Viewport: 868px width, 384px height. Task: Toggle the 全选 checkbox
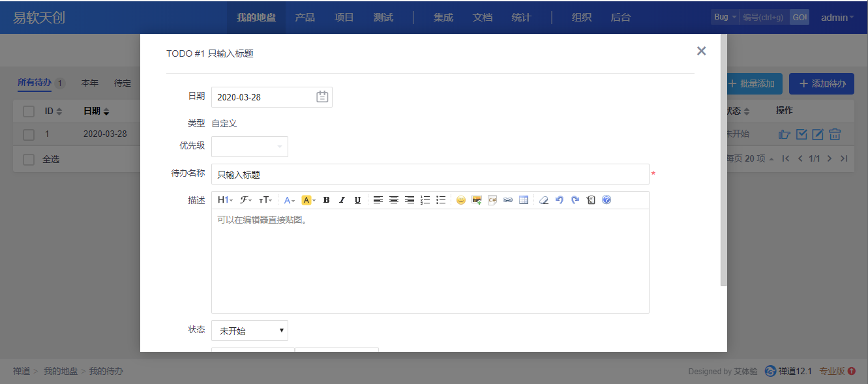click(29, 160)
